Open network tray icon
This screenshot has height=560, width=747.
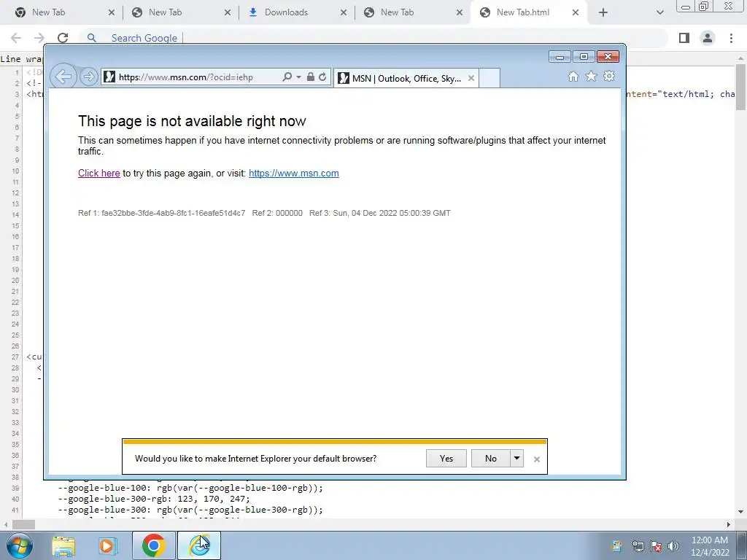coord(638,546)
